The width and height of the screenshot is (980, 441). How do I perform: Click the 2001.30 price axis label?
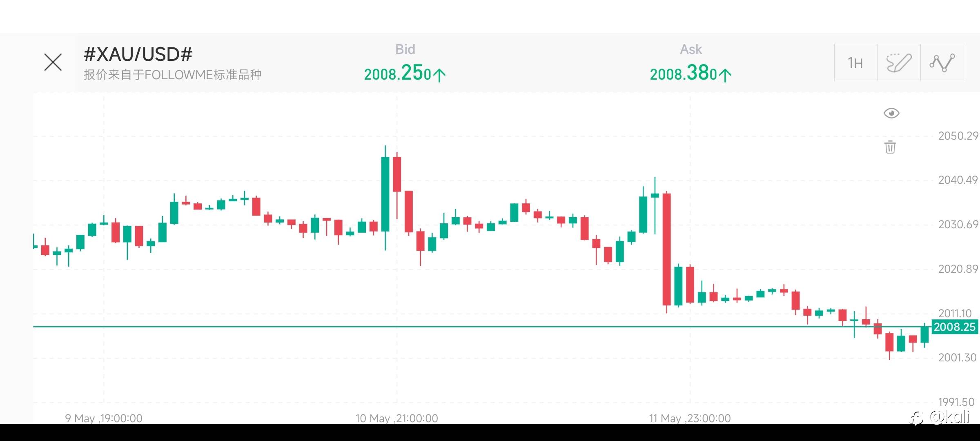tap(957, 358)
